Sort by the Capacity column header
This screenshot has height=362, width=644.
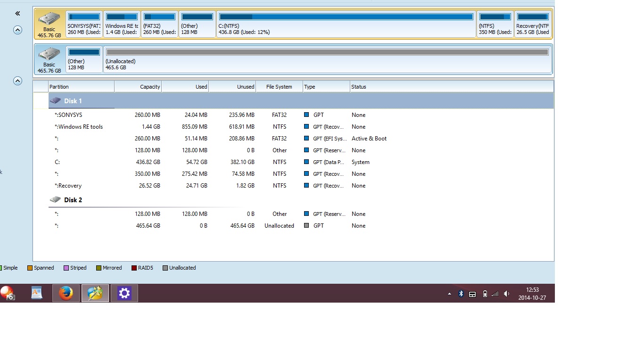[x=138, y=87]
